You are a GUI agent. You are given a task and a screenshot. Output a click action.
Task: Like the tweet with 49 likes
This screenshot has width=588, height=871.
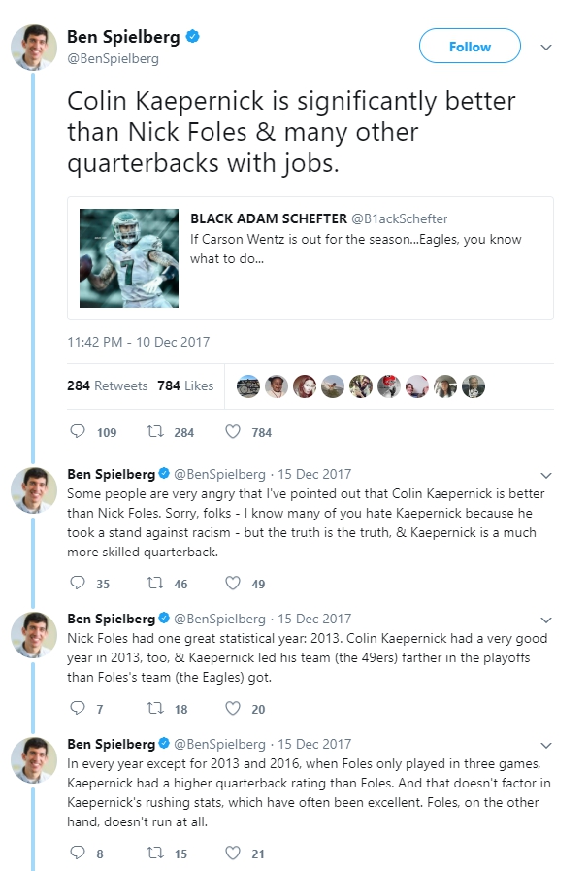[x=233, y=583]
